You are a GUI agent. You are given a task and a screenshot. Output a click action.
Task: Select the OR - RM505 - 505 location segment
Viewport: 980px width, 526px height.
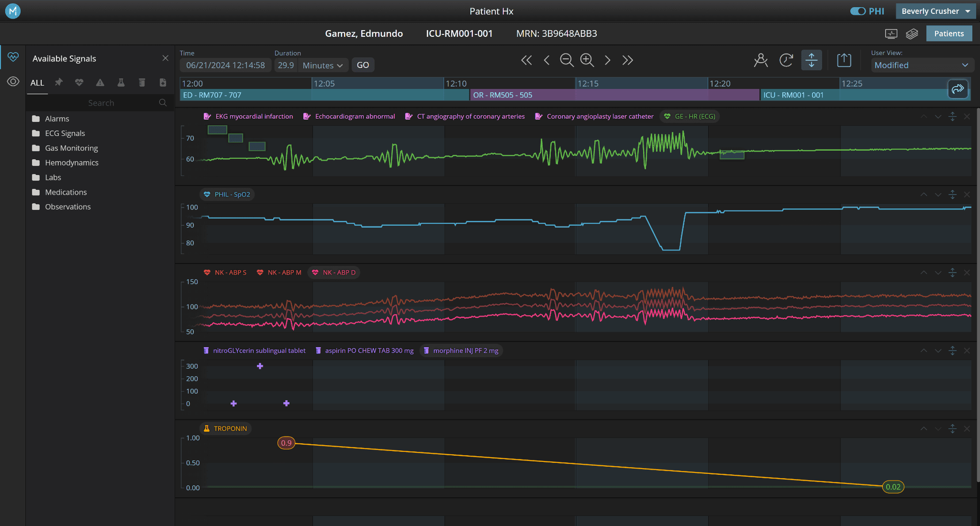pyautogui.click(x=615, y=95)
